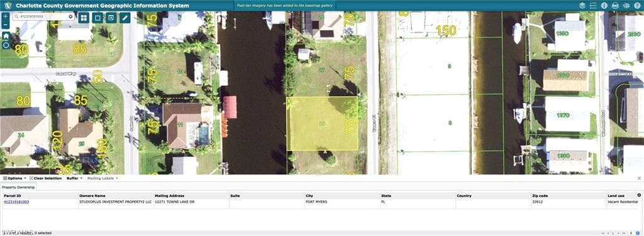Click the search magnifier icon

tap(16, 16)
